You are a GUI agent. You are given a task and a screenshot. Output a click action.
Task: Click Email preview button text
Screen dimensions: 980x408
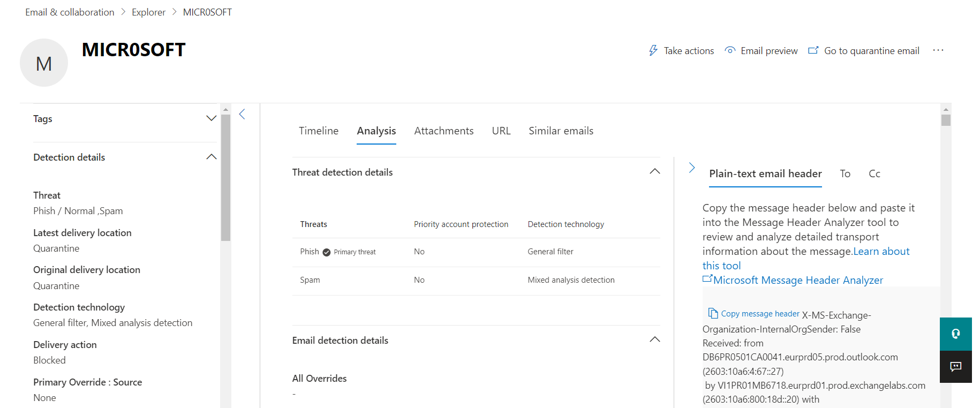point(769,51)
